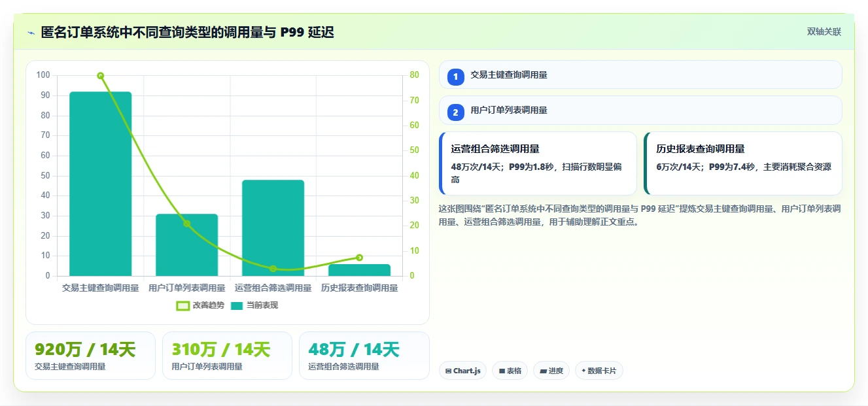The image size is (868, 406).
Task: Click the numbered badge 2 icon
Action: click(x=455, y=111)
